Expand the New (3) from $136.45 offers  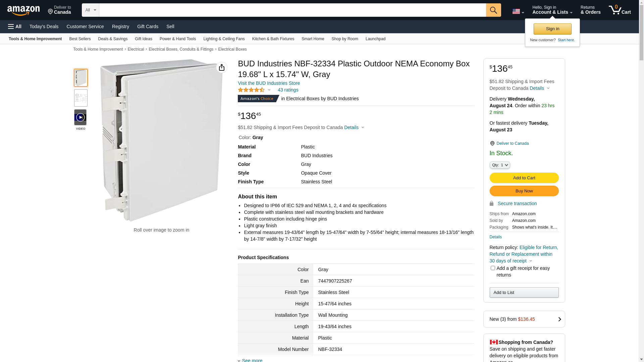pyautogui.click(x=524, y=319)
